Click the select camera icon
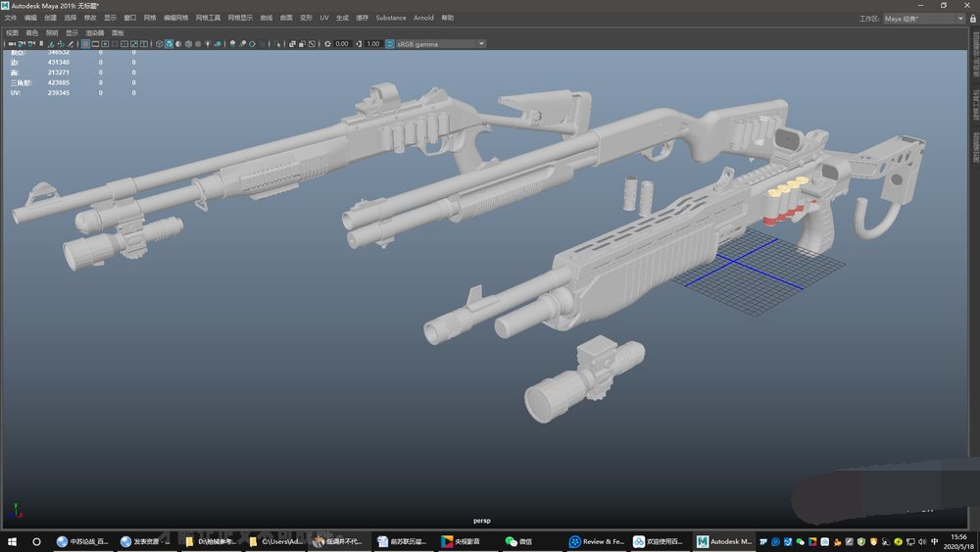Screen dimensions: 980x552 pos(12,44)
